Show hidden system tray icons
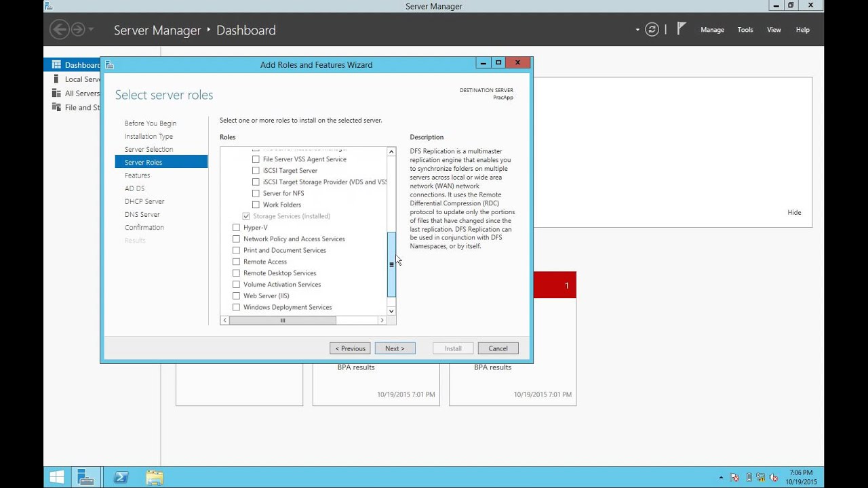Screen dimensions: 868x488 tap(721, 478)
